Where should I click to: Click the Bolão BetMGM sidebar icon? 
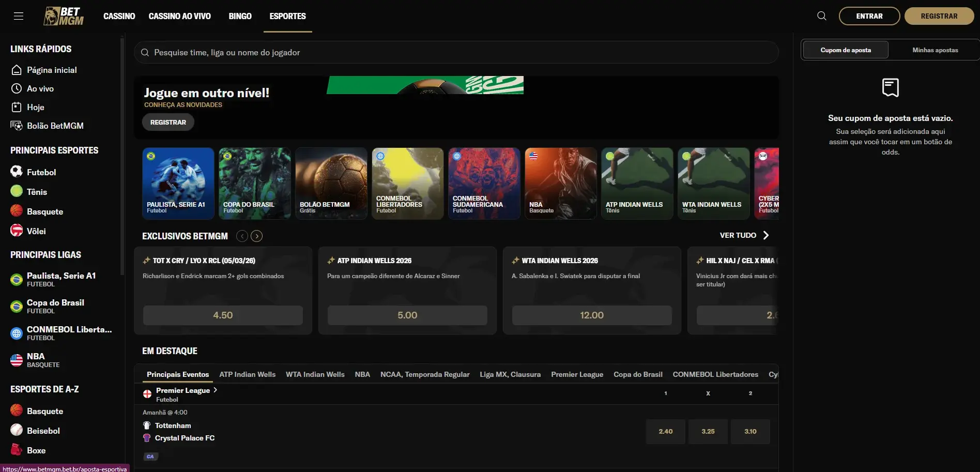[17, 126]
